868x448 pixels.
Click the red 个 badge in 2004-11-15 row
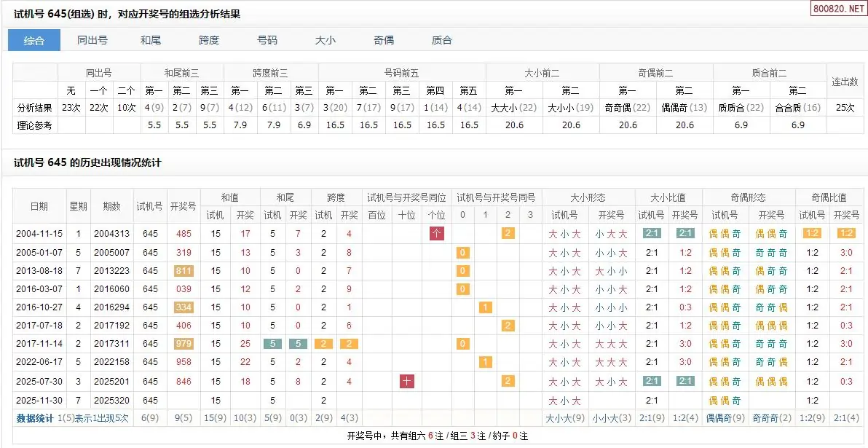pyautogui.click(x=437, y=233)
